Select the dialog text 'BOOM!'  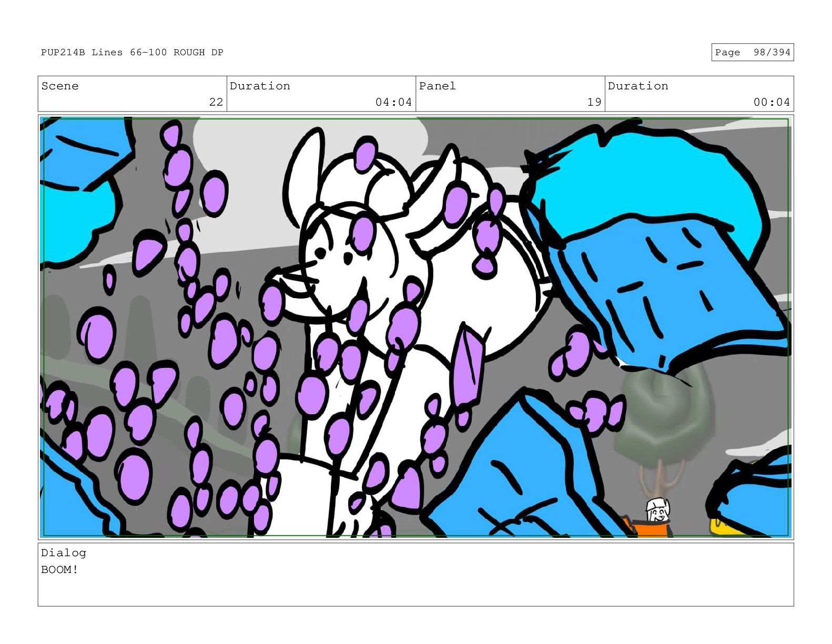point(59,569)
